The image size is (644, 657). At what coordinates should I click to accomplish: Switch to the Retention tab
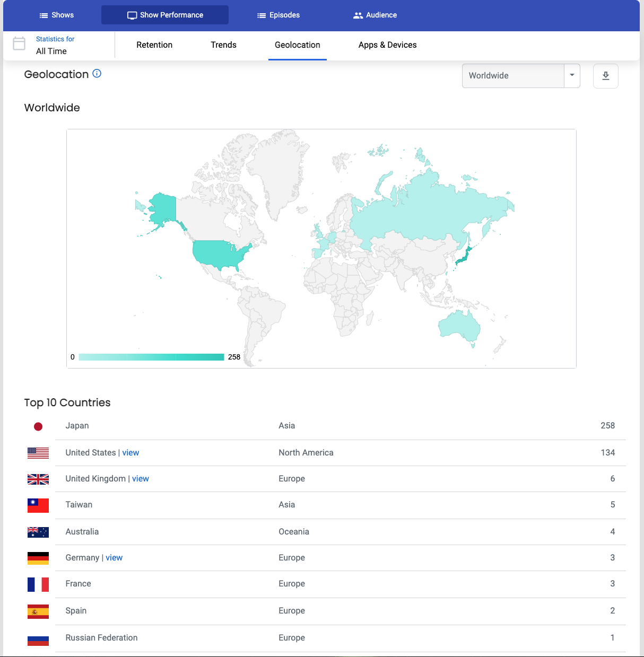[154, 45]
